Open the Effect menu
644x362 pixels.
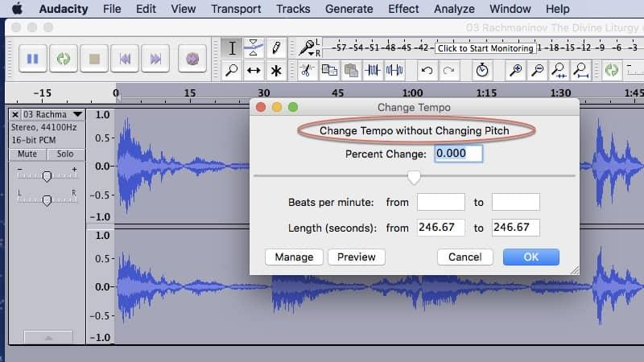pyautogui.click(x=403, y=9)
